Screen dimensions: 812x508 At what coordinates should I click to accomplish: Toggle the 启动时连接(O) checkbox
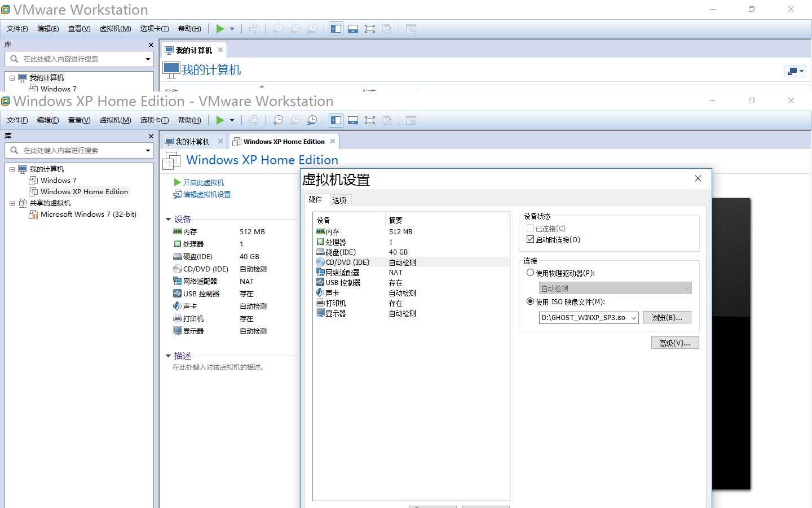[x=530, y=239]
